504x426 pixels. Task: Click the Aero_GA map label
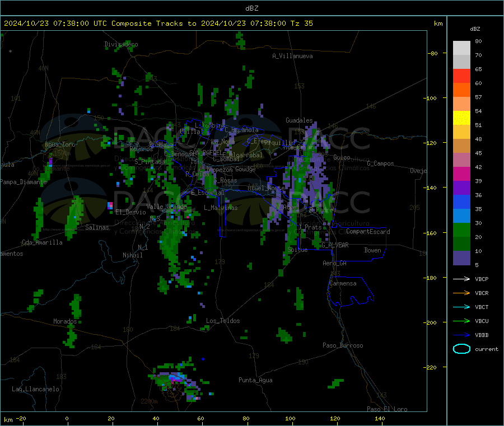coord(335,263)
